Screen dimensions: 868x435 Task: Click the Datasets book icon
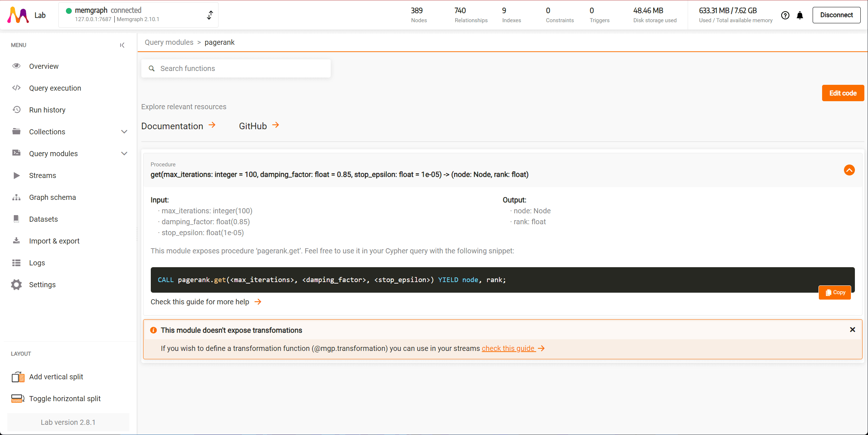[x=16, y=219]
